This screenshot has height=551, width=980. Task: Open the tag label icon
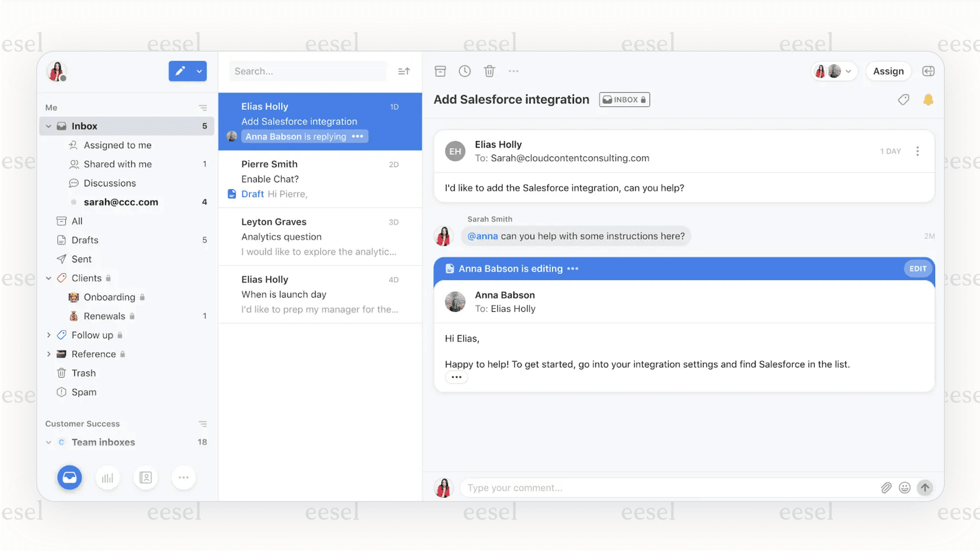[904, 99]
